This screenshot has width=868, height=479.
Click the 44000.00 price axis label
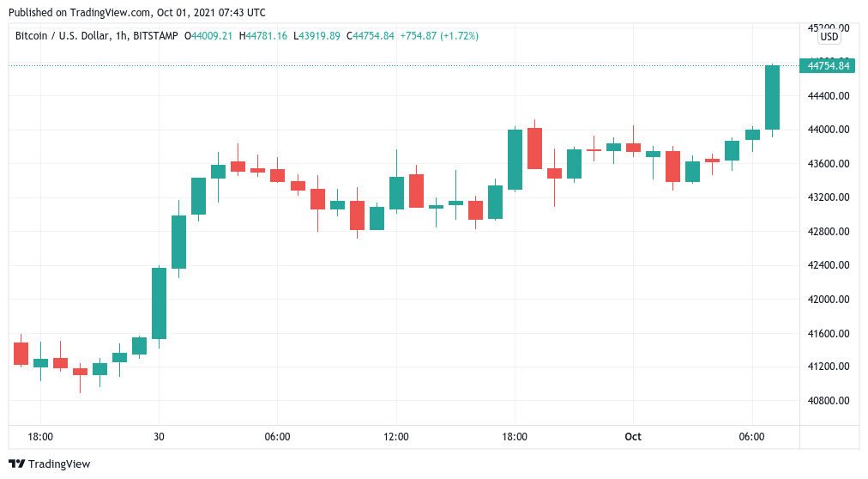[828, 130]
